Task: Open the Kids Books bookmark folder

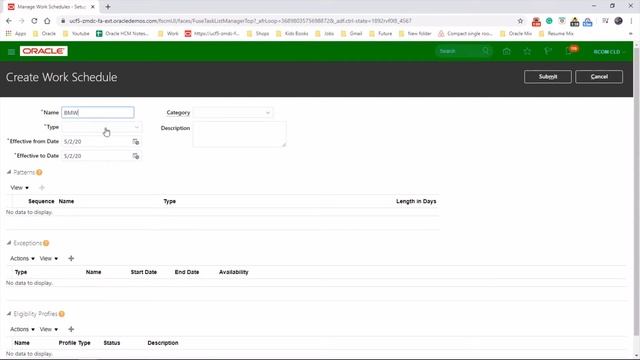Action: pos(292,33)
